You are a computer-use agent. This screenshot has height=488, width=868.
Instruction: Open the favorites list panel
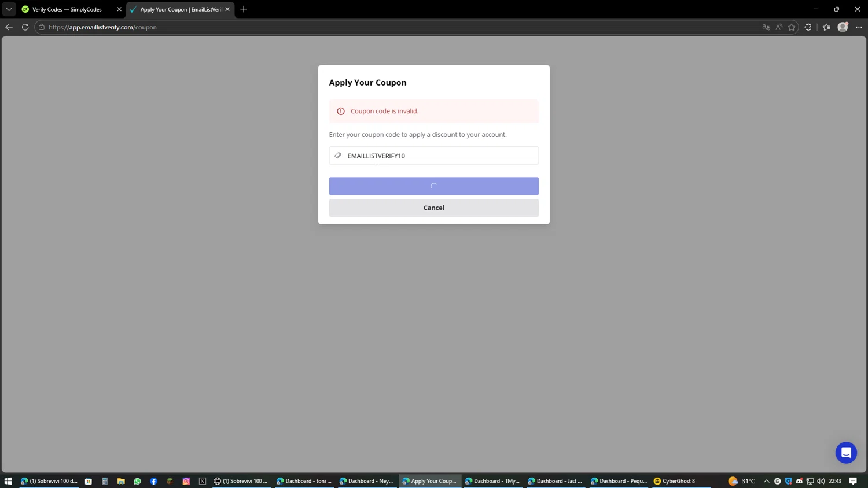click(826, 27)
